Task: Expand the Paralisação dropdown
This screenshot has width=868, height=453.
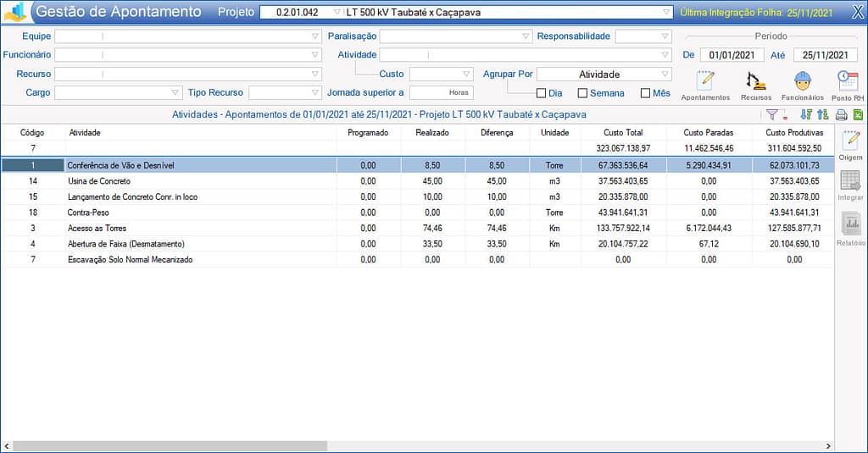Action: pyautogui.click(x=526, y=36)
